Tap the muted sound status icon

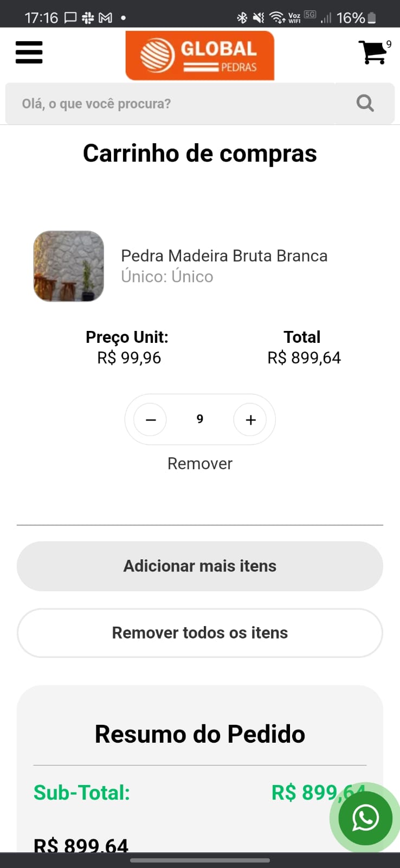click(259, 18)
